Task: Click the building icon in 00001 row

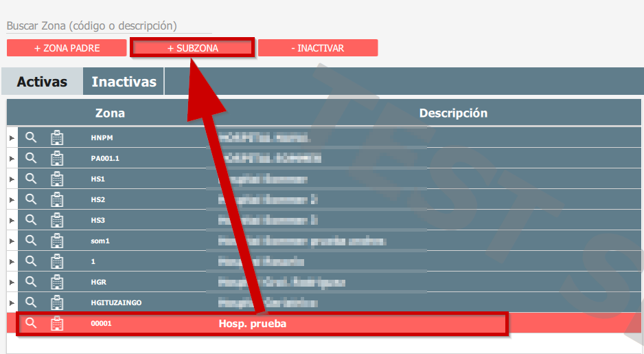Action: (x=57, y=323)
